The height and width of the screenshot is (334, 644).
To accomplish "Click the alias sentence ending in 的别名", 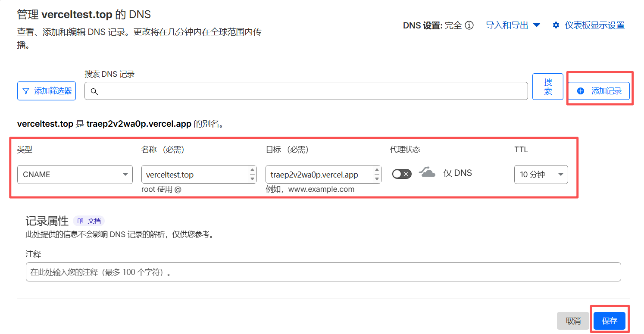I will (120, 124).
